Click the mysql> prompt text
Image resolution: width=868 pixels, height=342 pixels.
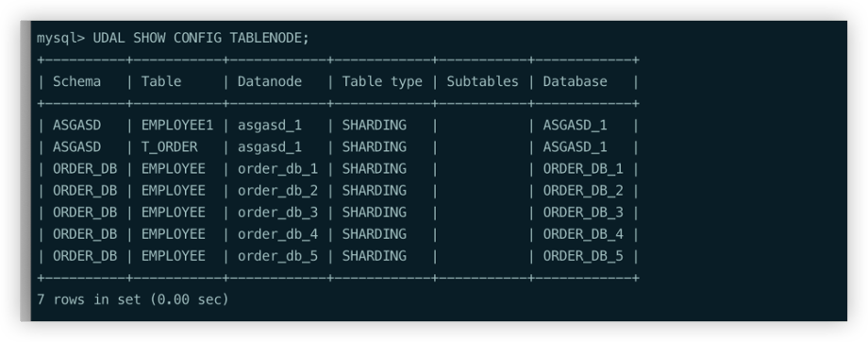(x=61, y=38)
